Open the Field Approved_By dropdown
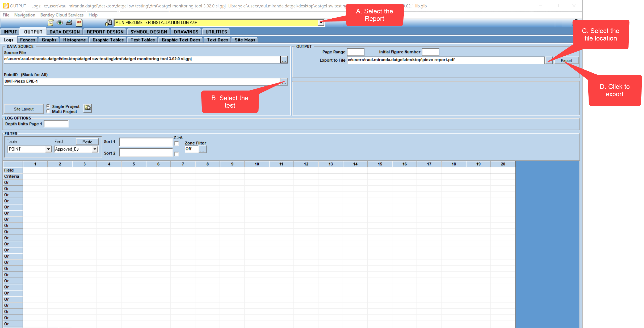 [x=95, y=149]
